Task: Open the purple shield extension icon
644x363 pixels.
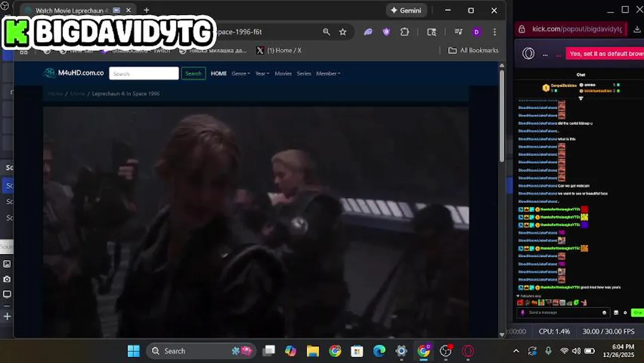Action: point(387,32)
